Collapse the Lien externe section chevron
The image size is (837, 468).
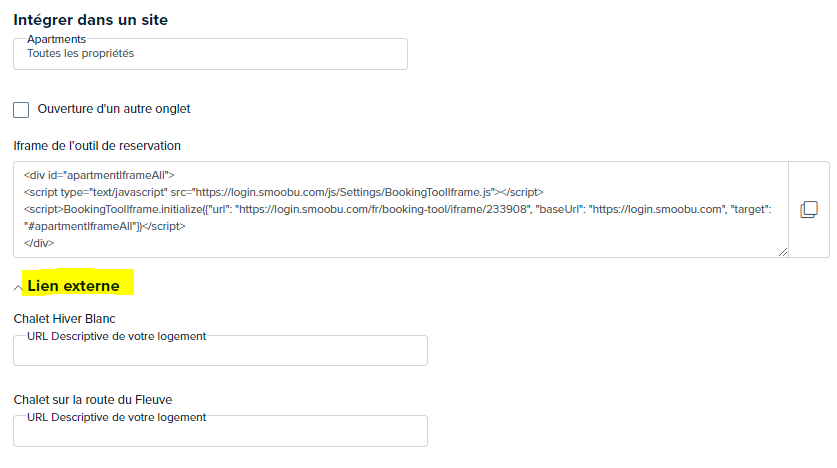pos(18,288)
